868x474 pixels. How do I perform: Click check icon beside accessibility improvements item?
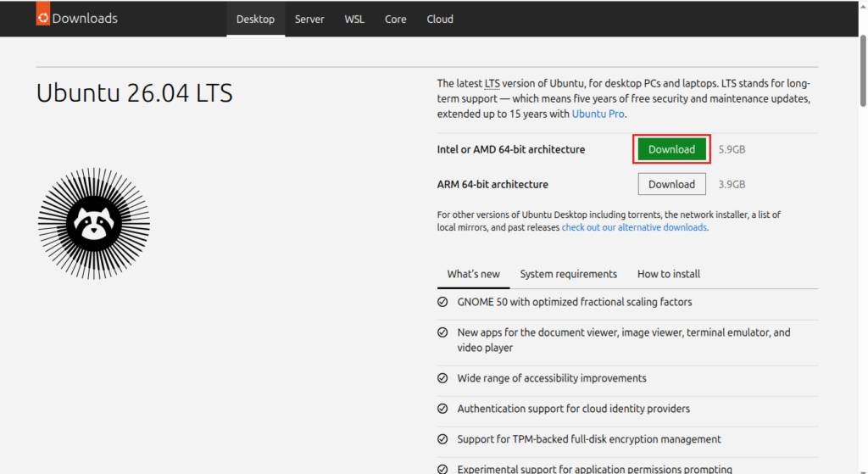pyautogui.click(x=442, y=378)
